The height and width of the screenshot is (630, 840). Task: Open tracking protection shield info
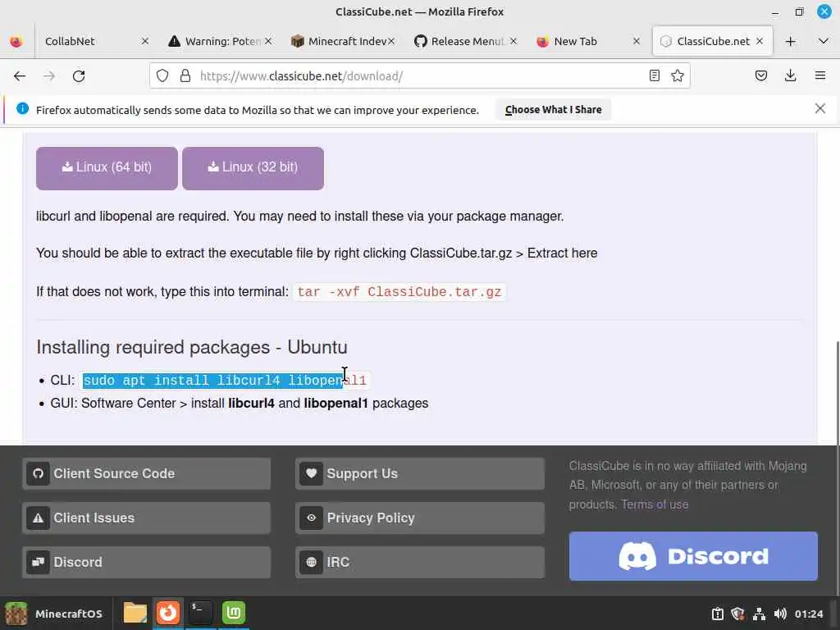coord(162,76)
